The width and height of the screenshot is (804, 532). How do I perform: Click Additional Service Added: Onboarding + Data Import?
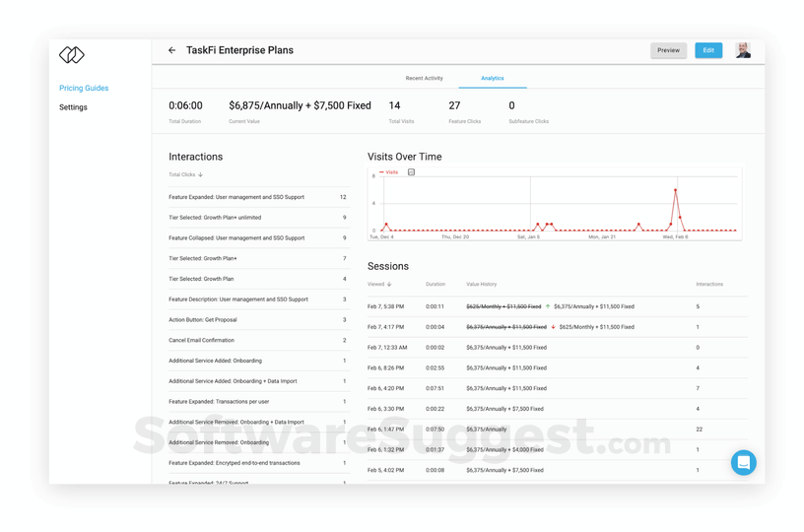coord(259,381)
